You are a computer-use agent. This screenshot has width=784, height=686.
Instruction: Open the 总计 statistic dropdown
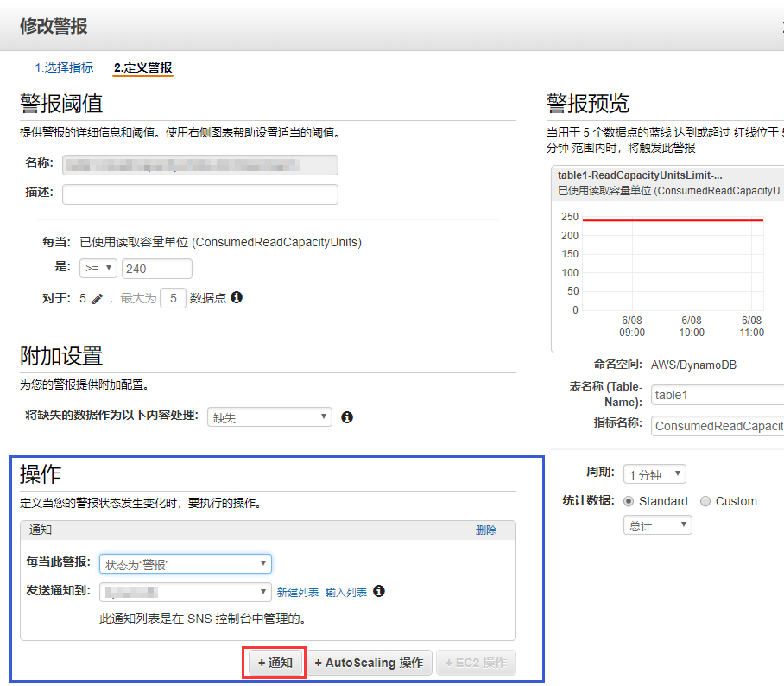pos(657,525)
